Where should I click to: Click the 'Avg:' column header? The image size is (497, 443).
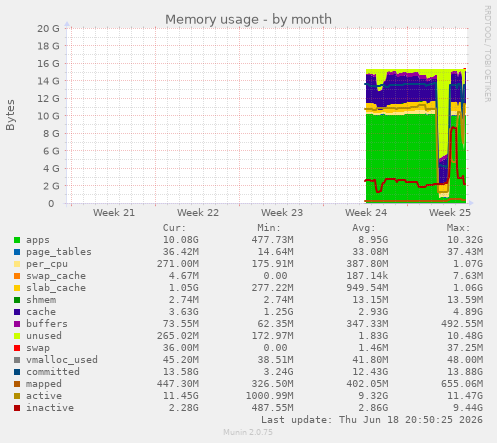pos(364,228)
